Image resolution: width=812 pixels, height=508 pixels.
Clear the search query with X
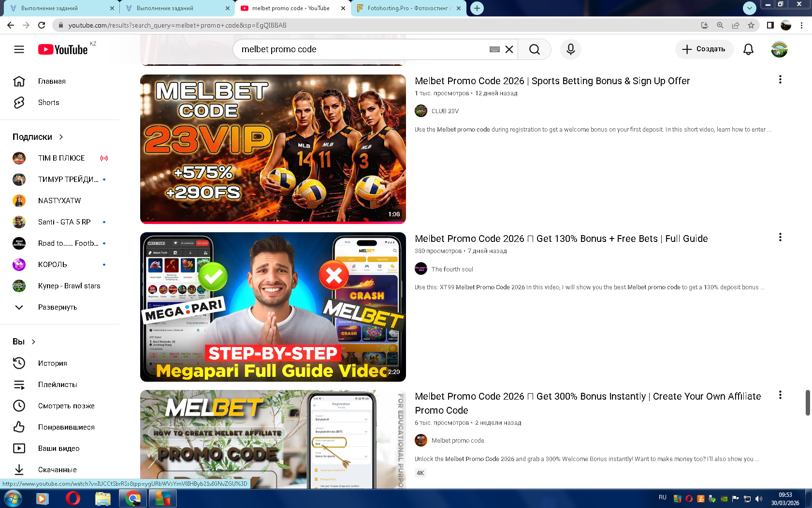click(x=509, y=49)
